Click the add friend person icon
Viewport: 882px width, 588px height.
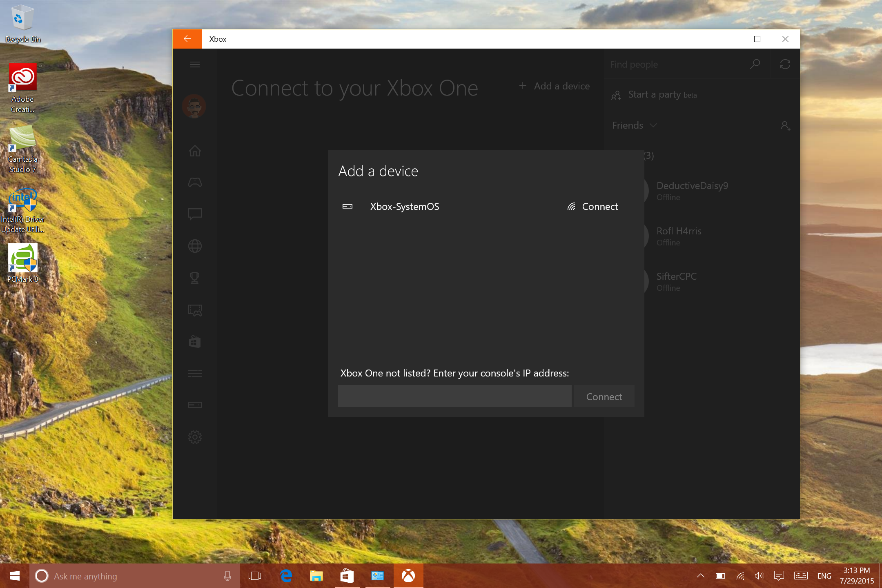click(x=785, y=126)
